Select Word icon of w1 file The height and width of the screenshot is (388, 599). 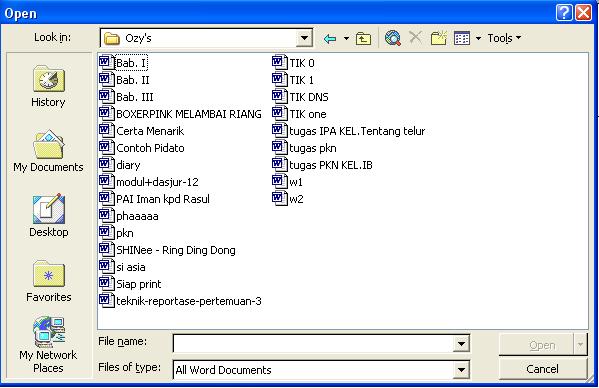tap(280, 181)
